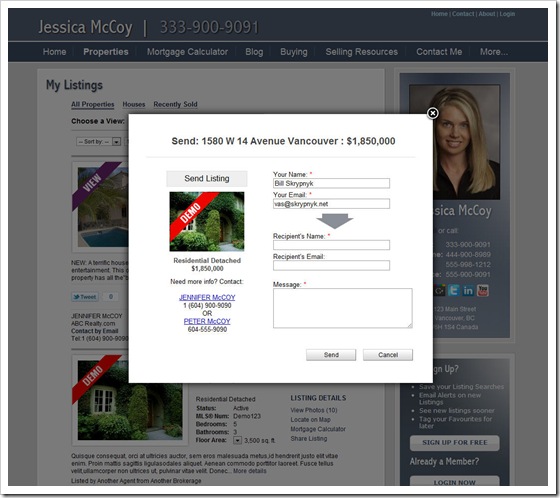Open the LinkedIn social icon

pos(468,290)
